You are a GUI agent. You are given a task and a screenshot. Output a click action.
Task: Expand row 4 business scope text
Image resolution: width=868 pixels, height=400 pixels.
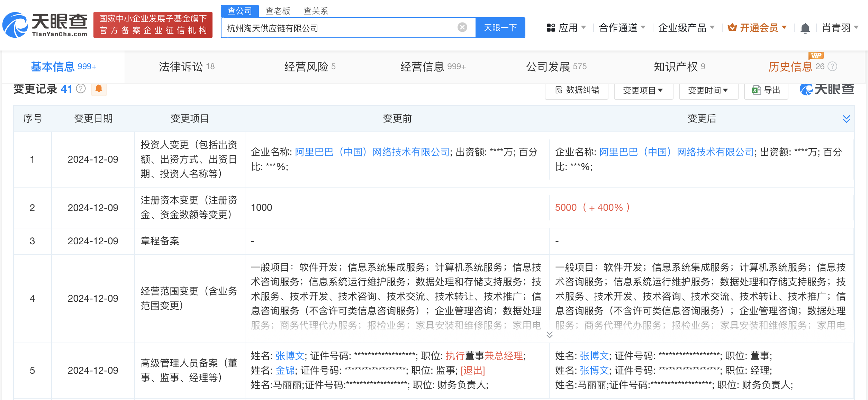549,335
